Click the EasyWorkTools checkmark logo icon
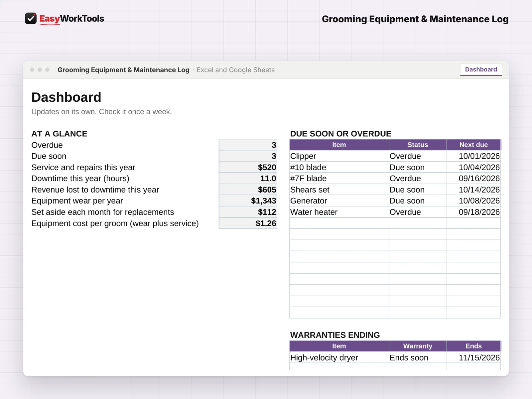Screen dimensions: 532x399 [x=31, y=19]
